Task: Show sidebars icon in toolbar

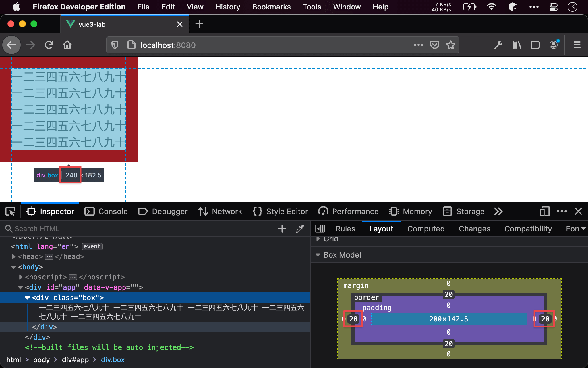Action: (535, 45)
